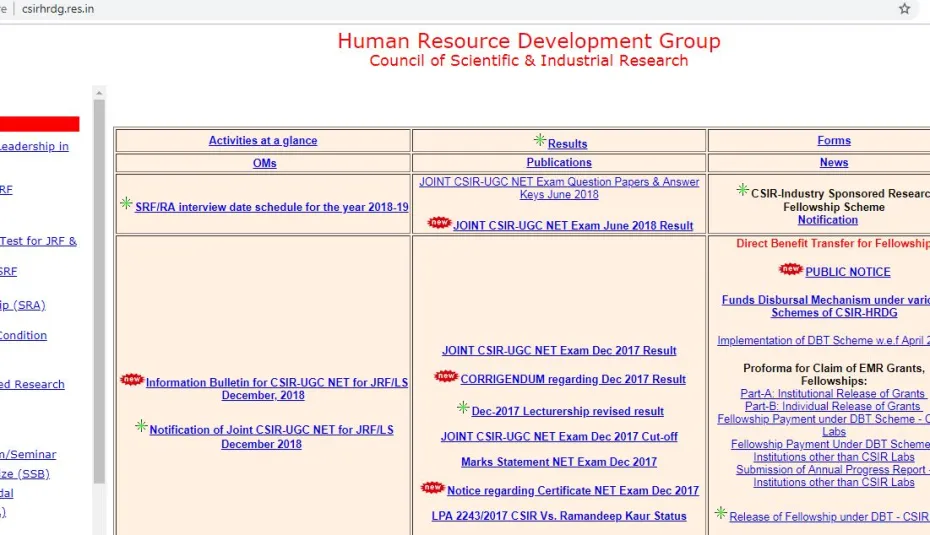Click the new badge next to PUBLIC NOTICE
Screen dimensions: 930x535
point(790,270)
